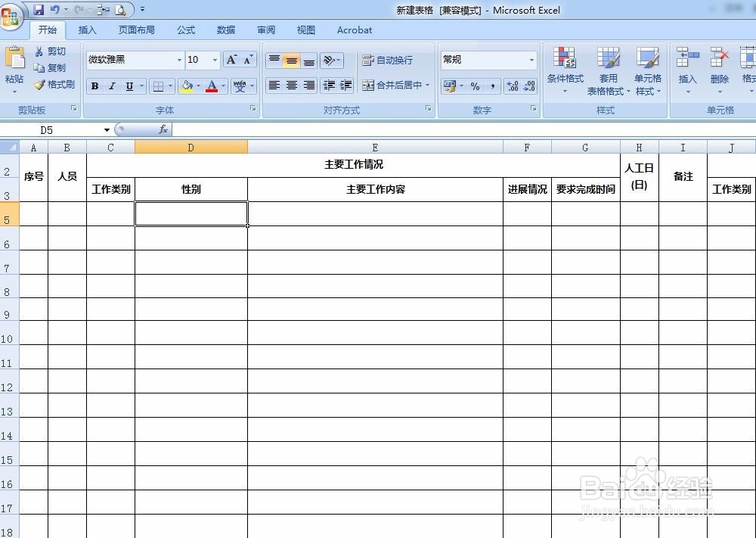Click 合并后居中 merge and center button
Screen dimensions: 756x538
tap(392, 86)
